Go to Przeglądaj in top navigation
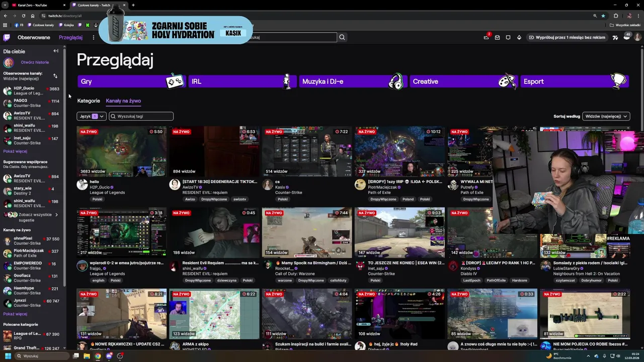Image resolution: width=644 pixels, height=362 pixels. pos(70,37)
